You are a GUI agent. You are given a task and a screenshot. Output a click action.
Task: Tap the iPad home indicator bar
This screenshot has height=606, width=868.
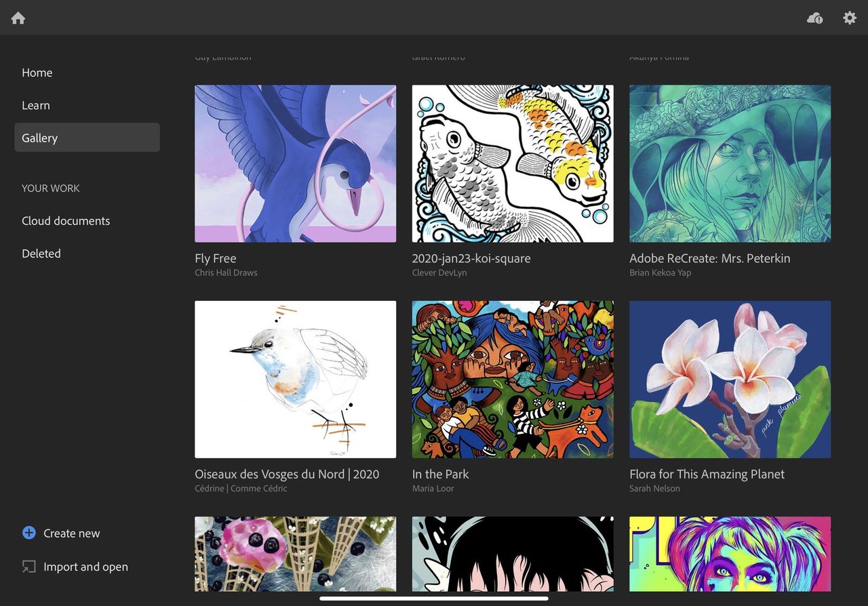click(434, 599)
